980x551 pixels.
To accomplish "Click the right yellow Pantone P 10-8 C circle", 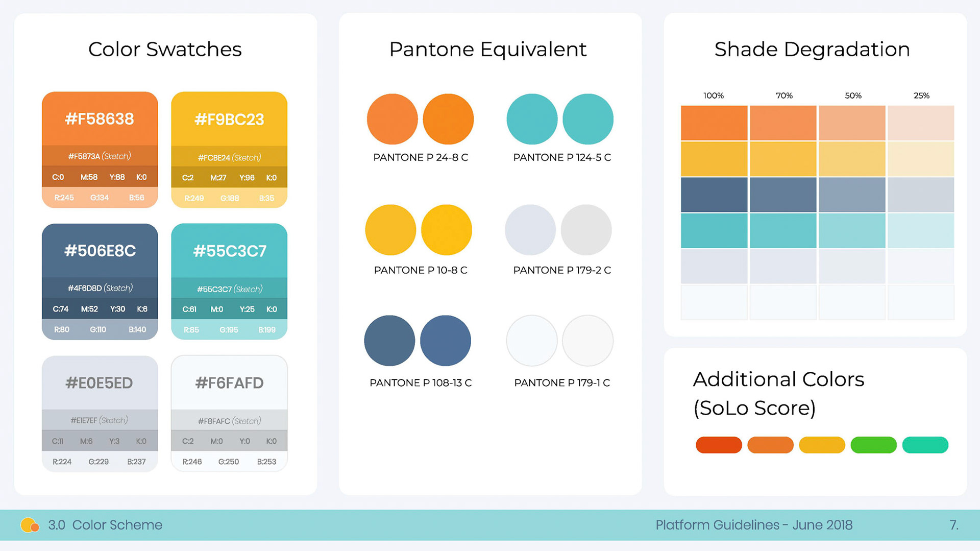I will click(447, 230).
